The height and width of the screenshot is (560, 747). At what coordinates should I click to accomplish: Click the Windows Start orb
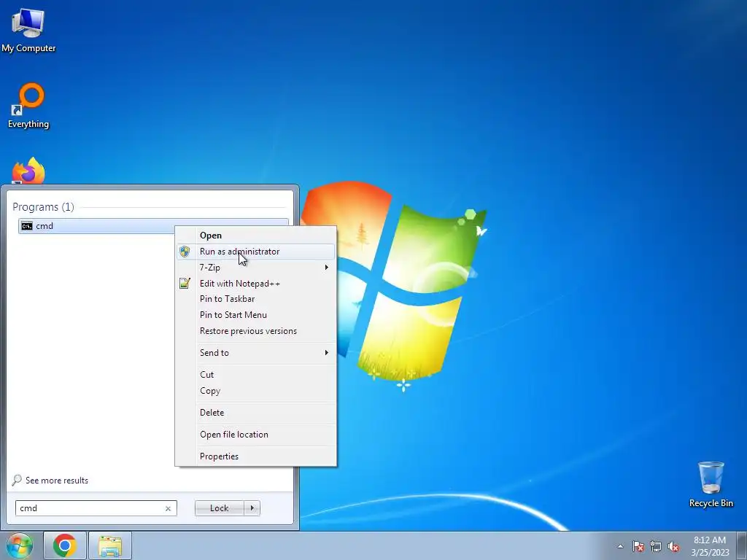point(20,545)
